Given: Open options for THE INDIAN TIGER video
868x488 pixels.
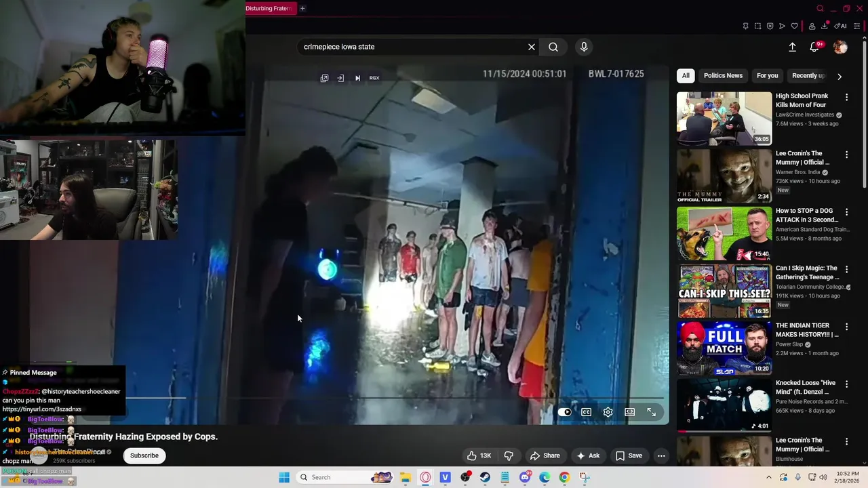Looking at the screenshot, I should coord(846,327).
